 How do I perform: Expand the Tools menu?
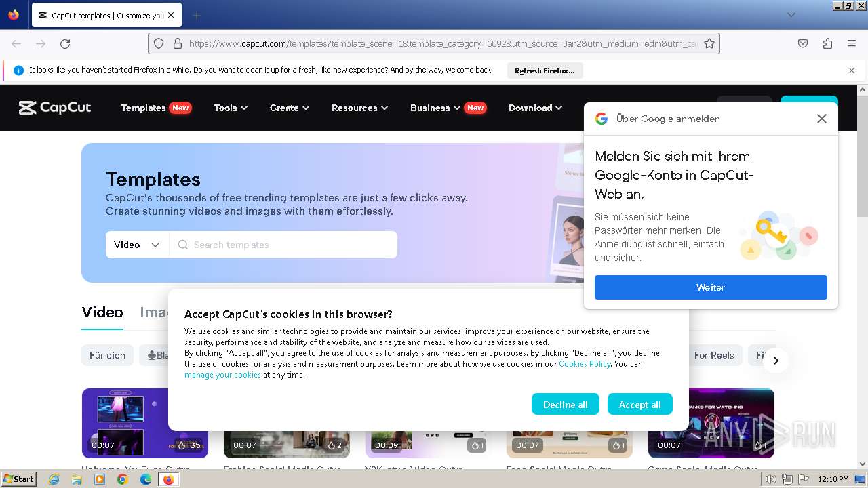pos(231,108)
